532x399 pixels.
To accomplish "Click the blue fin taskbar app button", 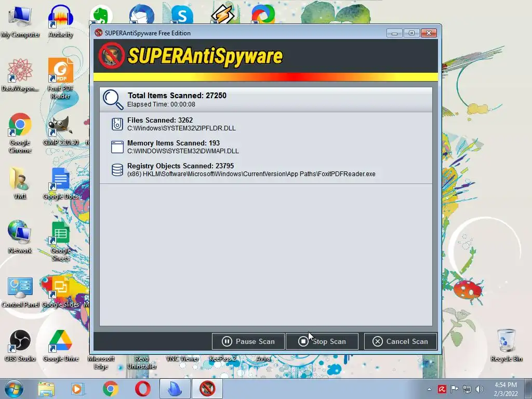I will point(175,389).
